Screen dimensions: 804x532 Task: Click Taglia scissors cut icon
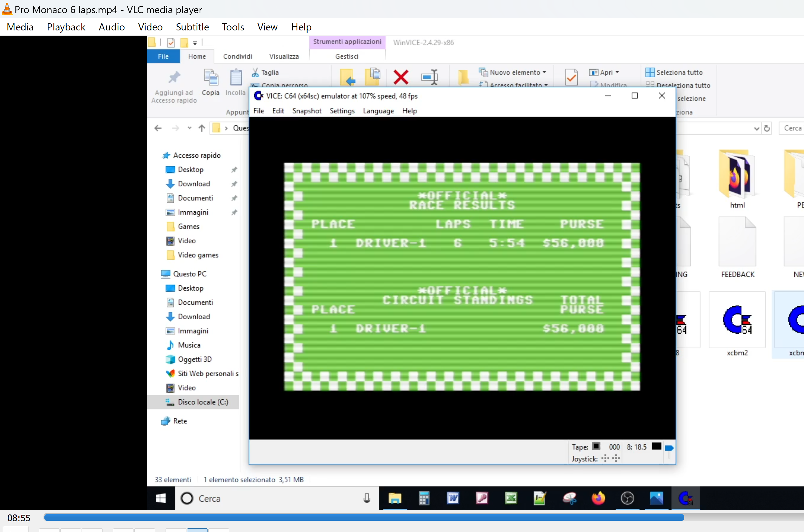(x=255, y=72)
